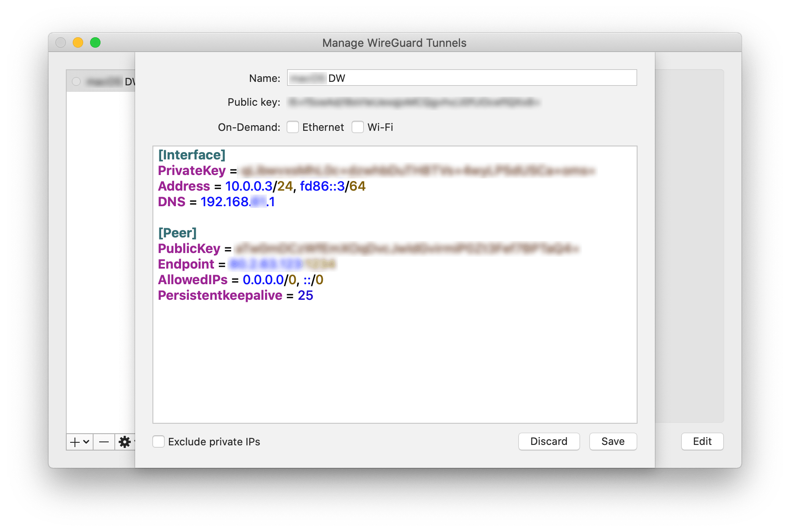This screenshot has width=790, height=532.
Task: Click the Edit button
Action: [x=702, y=441]
